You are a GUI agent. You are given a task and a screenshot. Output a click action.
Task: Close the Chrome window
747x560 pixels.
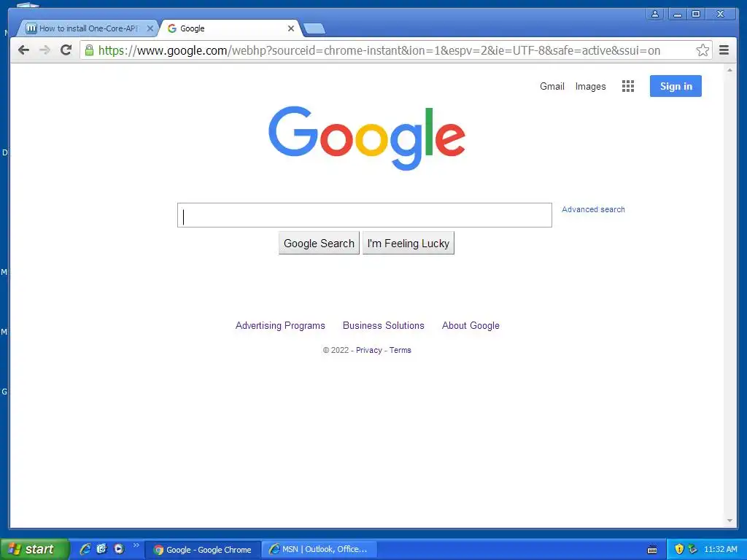tap(720, 14)
